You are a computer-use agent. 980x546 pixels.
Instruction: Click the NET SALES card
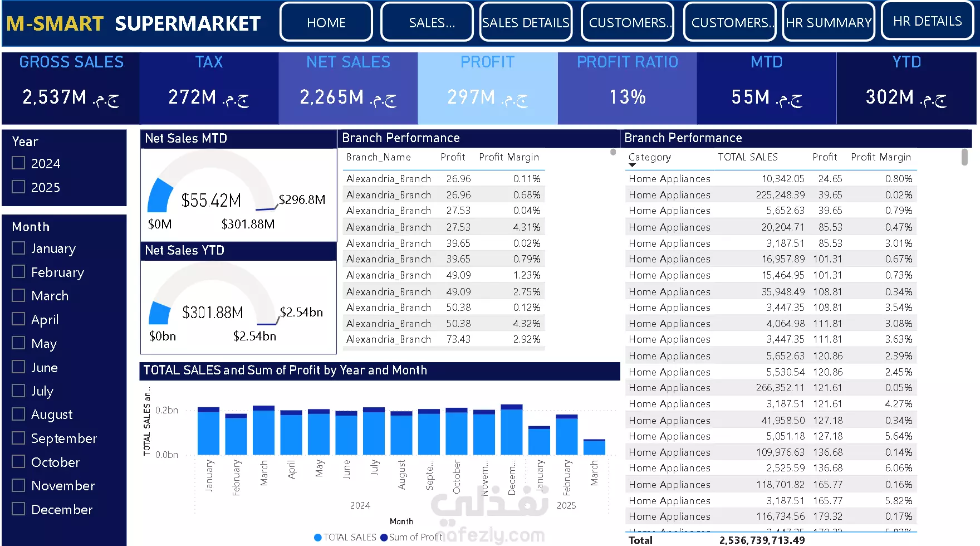click(x=348, y=88)
